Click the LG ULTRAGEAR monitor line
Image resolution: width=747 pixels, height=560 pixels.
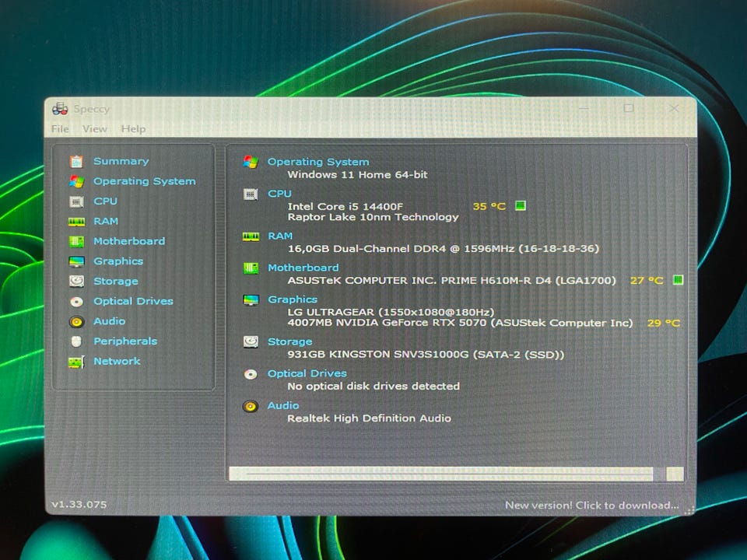(x=391, y=312)
